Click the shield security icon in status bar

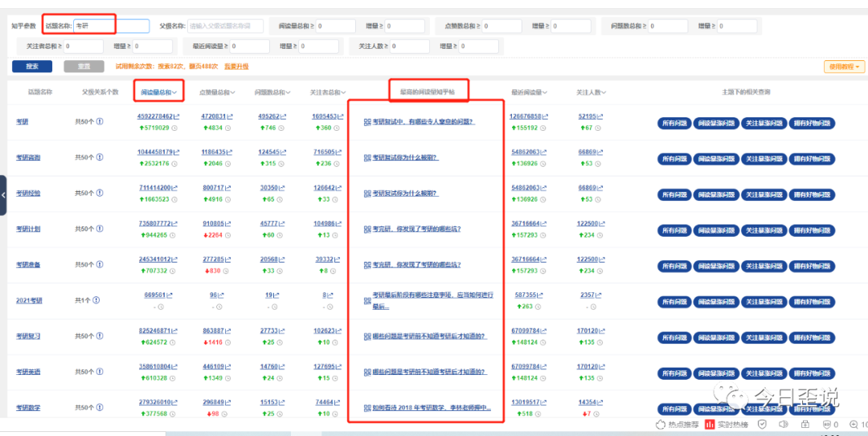[762, 425]
